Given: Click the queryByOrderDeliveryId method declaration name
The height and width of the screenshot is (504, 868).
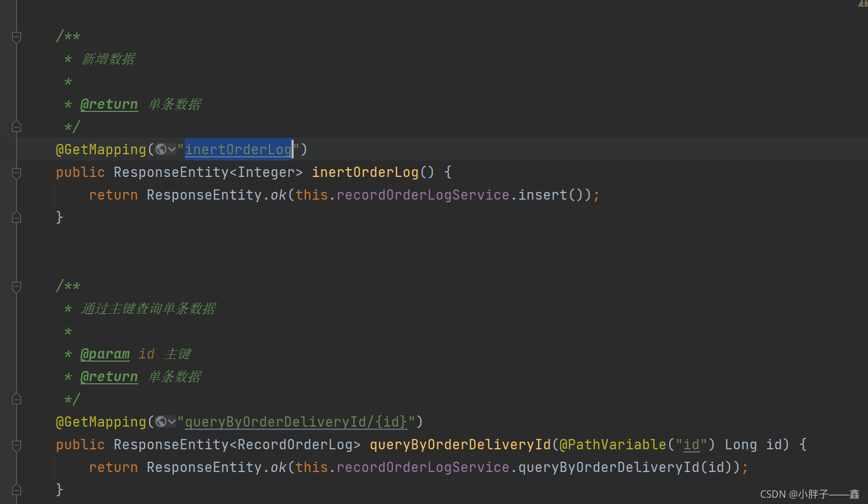Looking at the screenshot, I should pos(460,444).
